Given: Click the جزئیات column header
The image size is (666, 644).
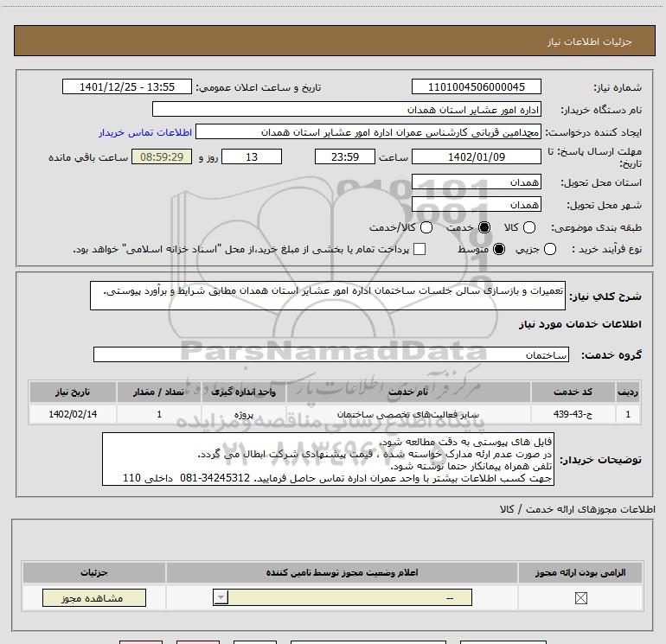Looking at the screenshot, I should [94, 572].
